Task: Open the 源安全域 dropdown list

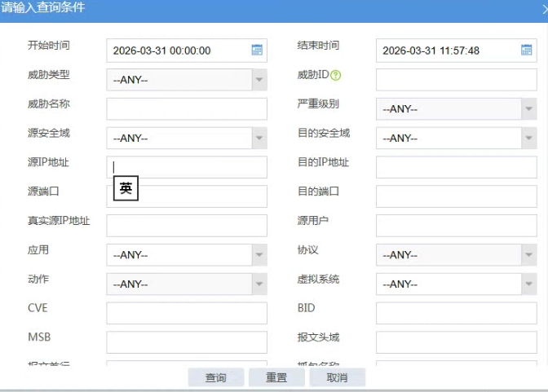Action: [259, 139]
